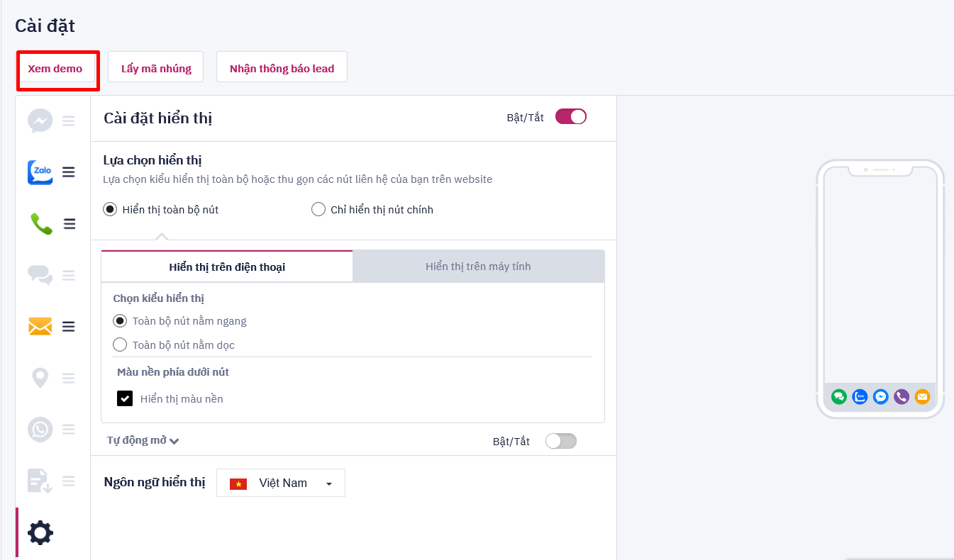Click the Xem demo button
This screenshot has height=560, width=954.
click(57, 68)
